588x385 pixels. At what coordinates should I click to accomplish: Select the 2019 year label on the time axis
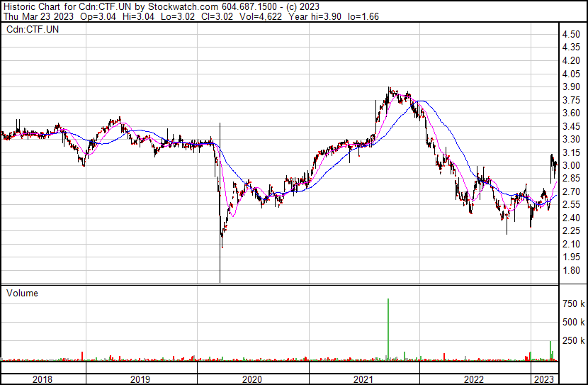(x=141, y=380)
